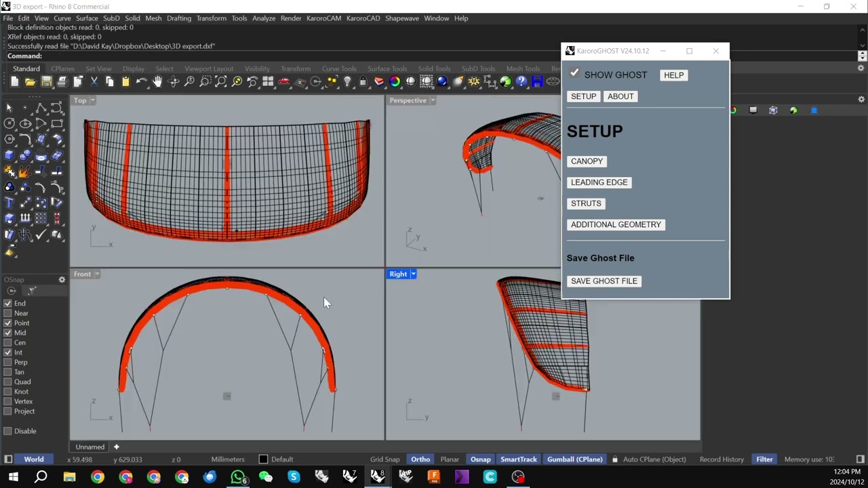Click the Save floppy disk icon
868x488 pixels.
46,82
